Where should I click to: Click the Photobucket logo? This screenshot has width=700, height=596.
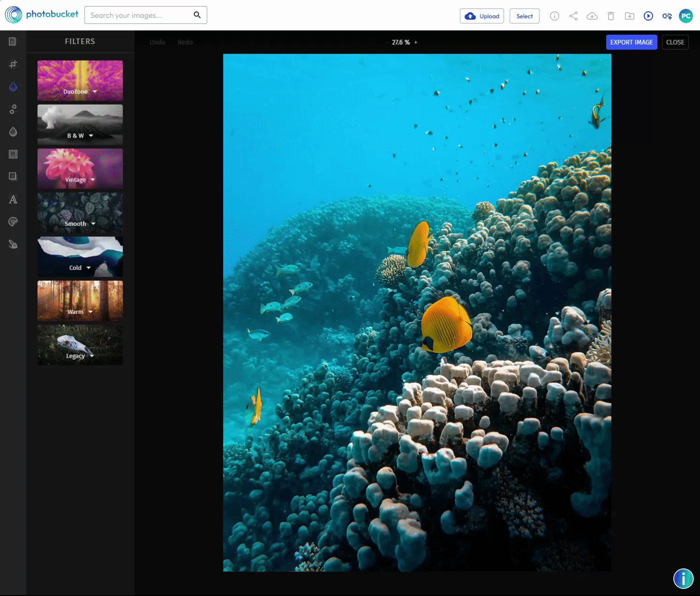coord(42,15)
